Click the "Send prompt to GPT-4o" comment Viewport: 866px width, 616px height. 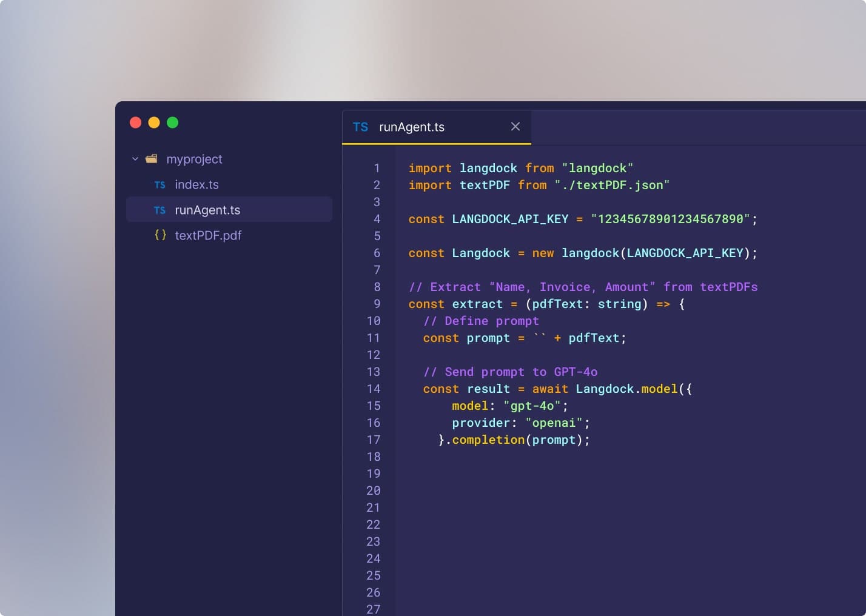click(x=510, y=372)
